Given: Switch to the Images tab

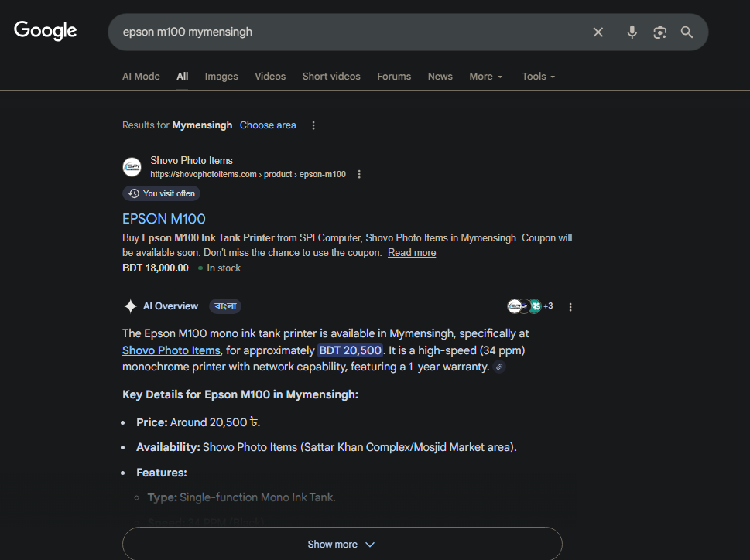Looking at the screenshot, I should (221, 77).
